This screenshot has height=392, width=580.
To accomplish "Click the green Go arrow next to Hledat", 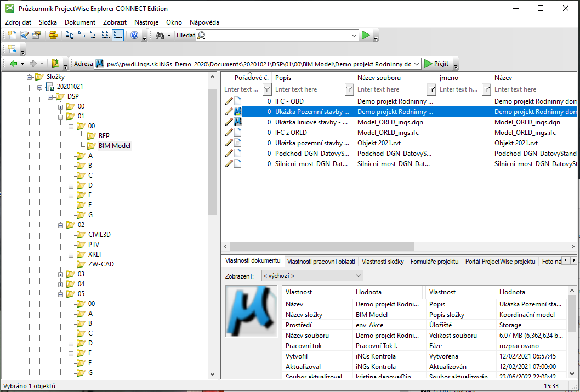I will click(x=366, y=35).
